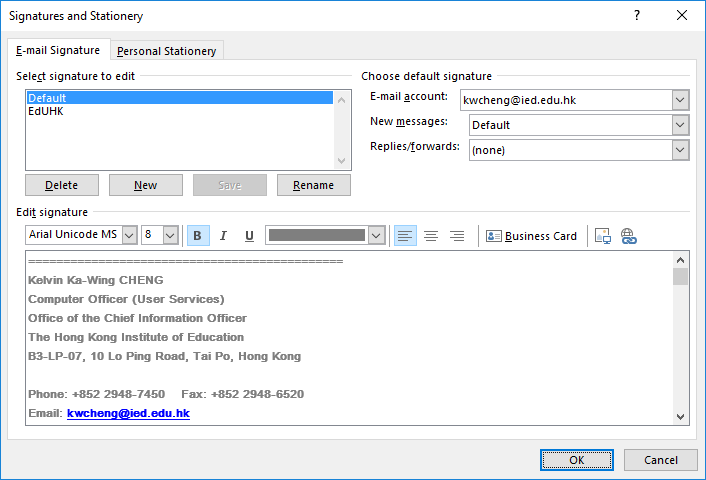This screenshot has height=480, width=706.
Task: Align signature text right
Action: (457, 236)
